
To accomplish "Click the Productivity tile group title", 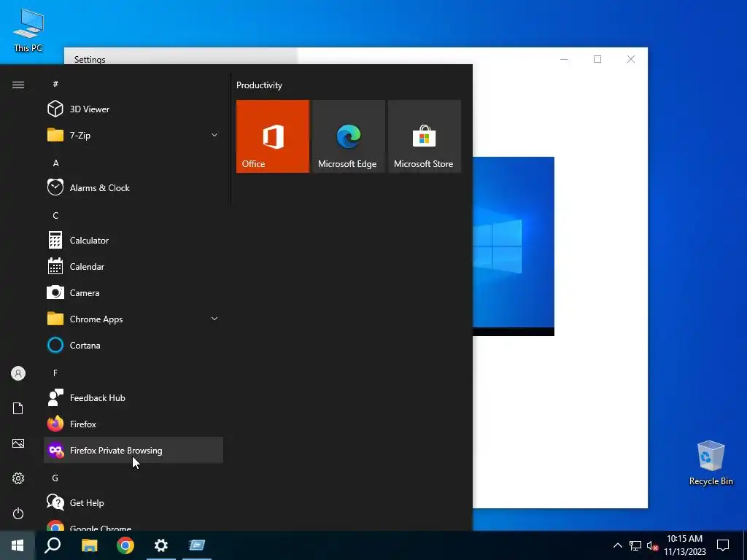I will tap(259, 85).
